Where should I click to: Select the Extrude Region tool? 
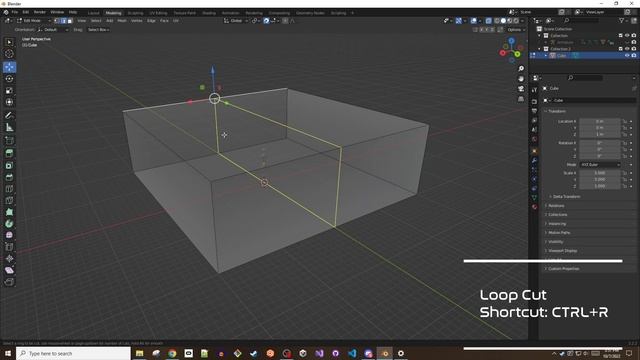pos(9,153)
